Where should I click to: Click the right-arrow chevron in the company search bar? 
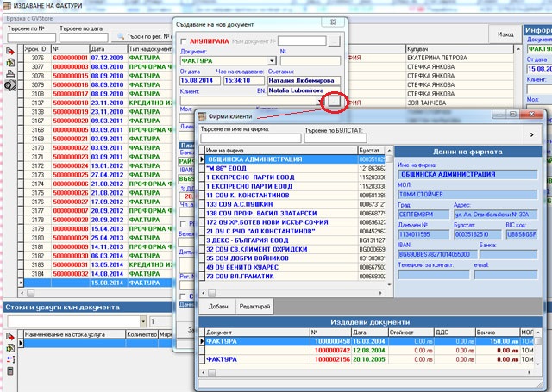point(531,134)
